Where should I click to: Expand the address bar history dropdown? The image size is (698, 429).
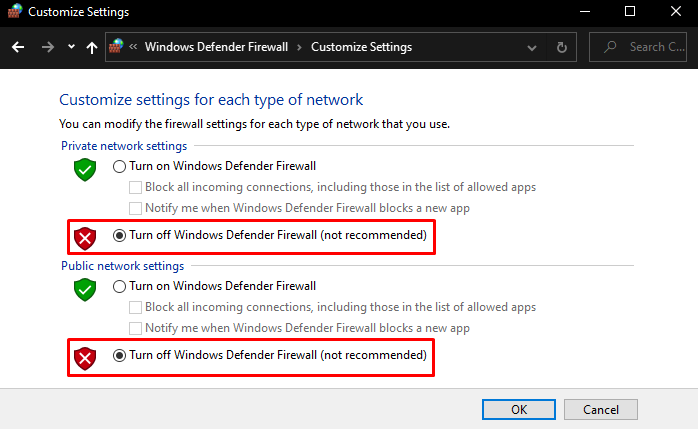[533, 47]
